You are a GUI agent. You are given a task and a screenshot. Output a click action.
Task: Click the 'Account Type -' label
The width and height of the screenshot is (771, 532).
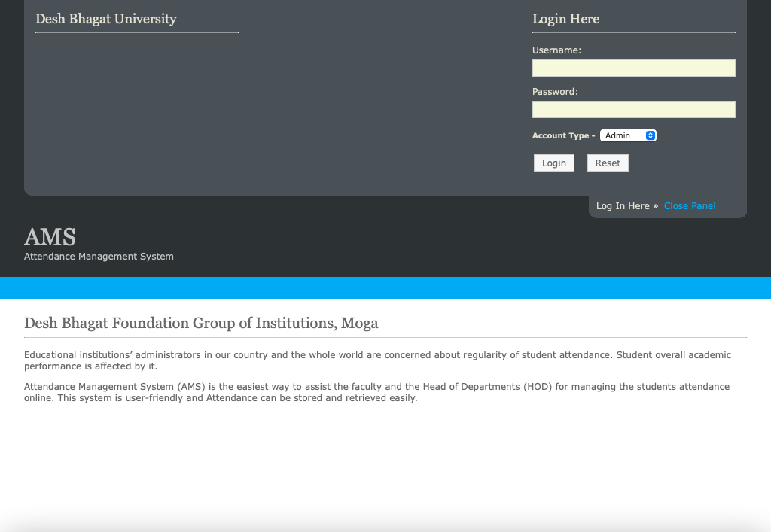(x=563, y=135)
